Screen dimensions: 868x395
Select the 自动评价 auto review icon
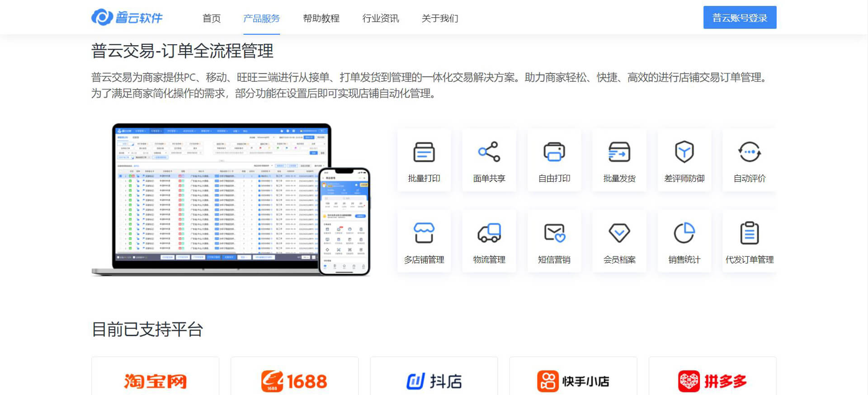(x=749, y=152)
